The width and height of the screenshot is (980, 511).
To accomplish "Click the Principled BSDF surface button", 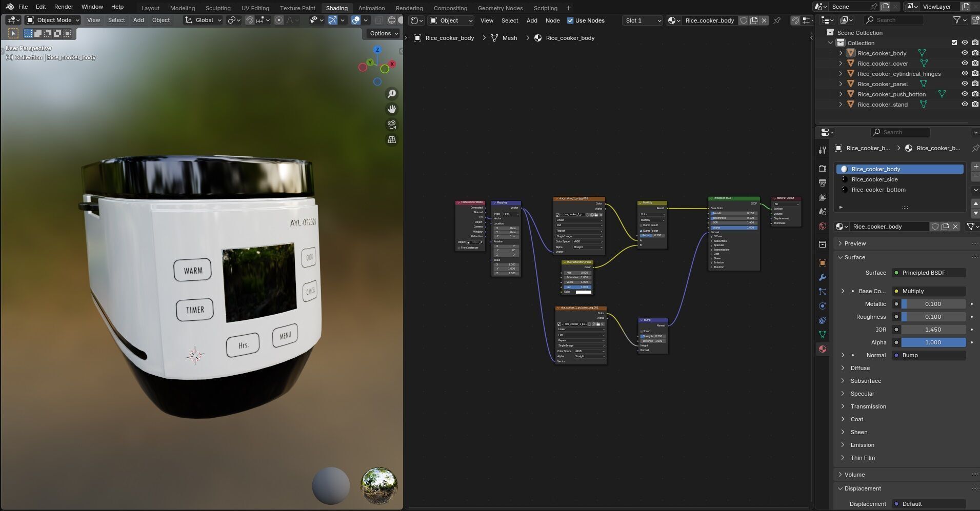I will [929, 273].
